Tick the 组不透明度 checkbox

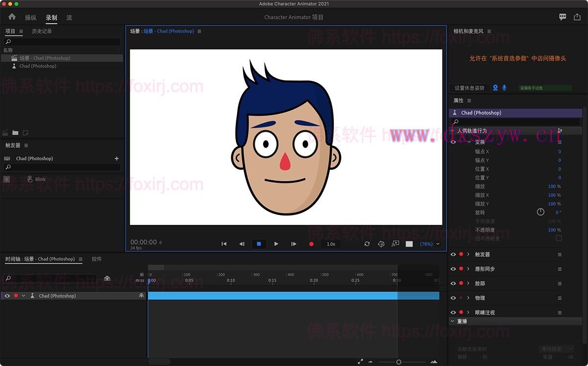coord(559,239)
